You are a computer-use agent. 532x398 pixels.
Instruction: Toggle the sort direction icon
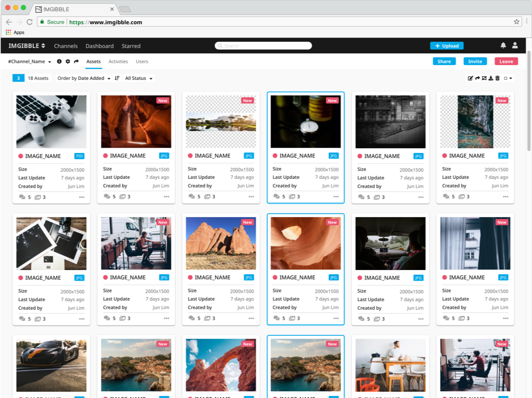[117, 78]
